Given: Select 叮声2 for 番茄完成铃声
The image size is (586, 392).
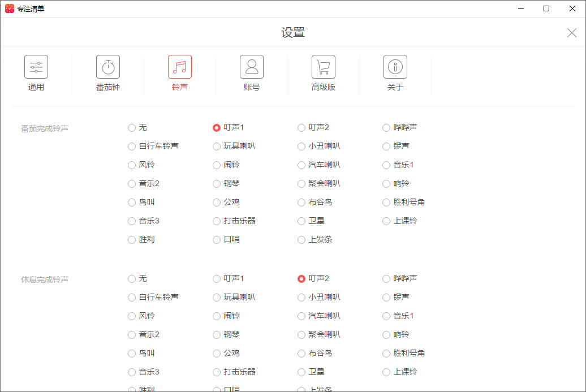Looking at the screenshot, I should tap(301, 128).
